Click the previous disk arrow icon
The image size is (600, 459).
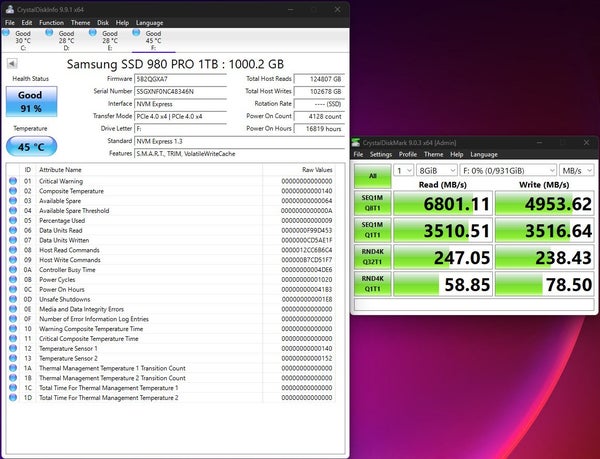click(12, 63)
